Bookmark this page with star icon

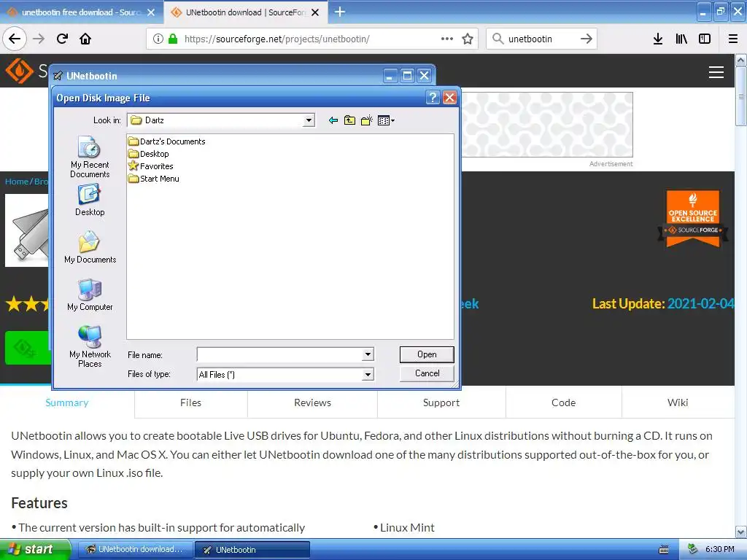468,39
